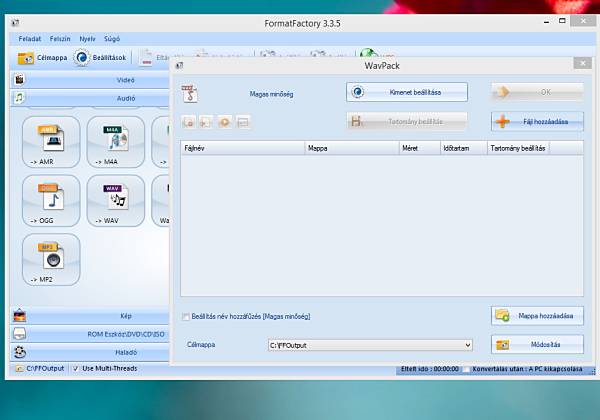Expand the Videó category
Viewport: 600px width, 420px height.
(90, 80)
